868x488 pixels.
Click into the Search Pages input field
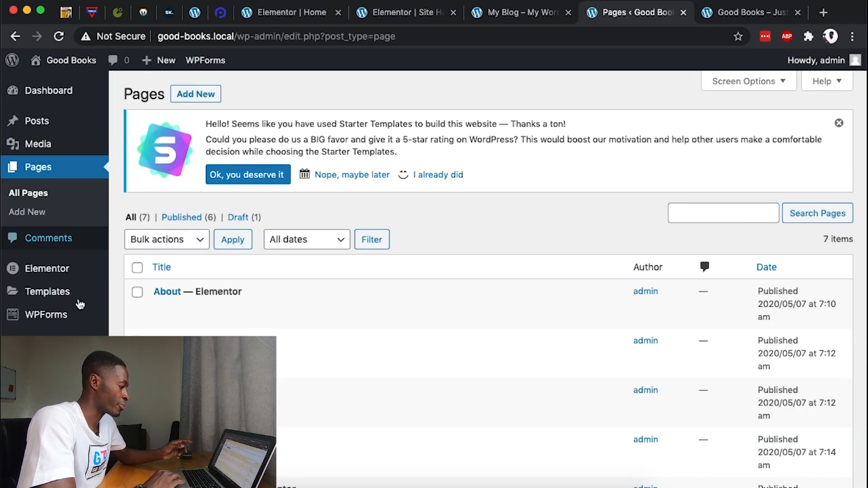[x=723, y=213]
